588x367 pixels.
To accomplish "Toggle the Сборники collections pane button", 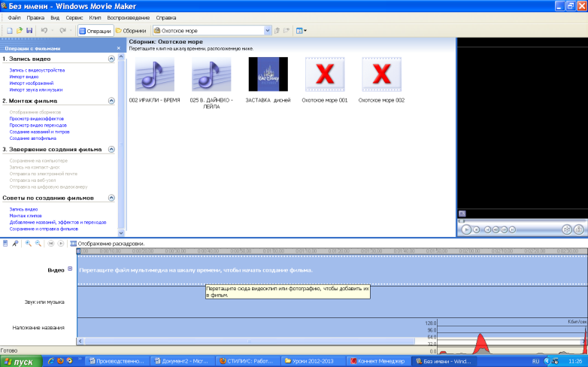I will [x=131, y=31].
